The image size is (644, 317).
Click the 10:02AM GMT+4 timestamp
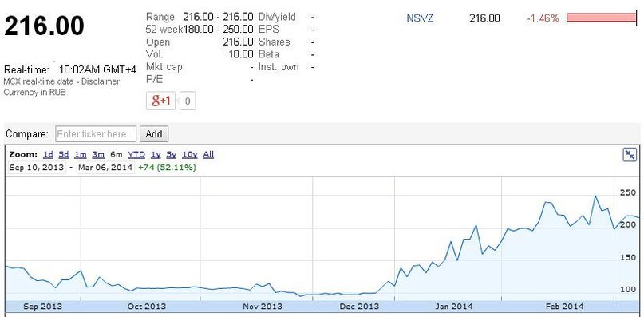[97, 69]
